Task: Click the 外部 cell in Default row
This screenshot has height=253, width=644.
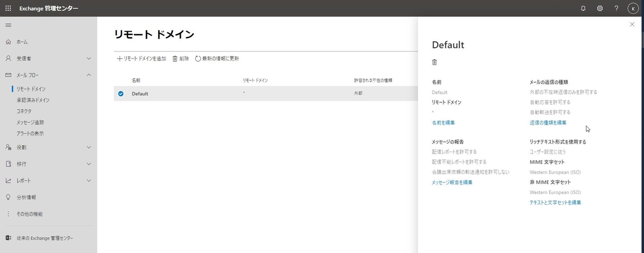Action: 358,94
